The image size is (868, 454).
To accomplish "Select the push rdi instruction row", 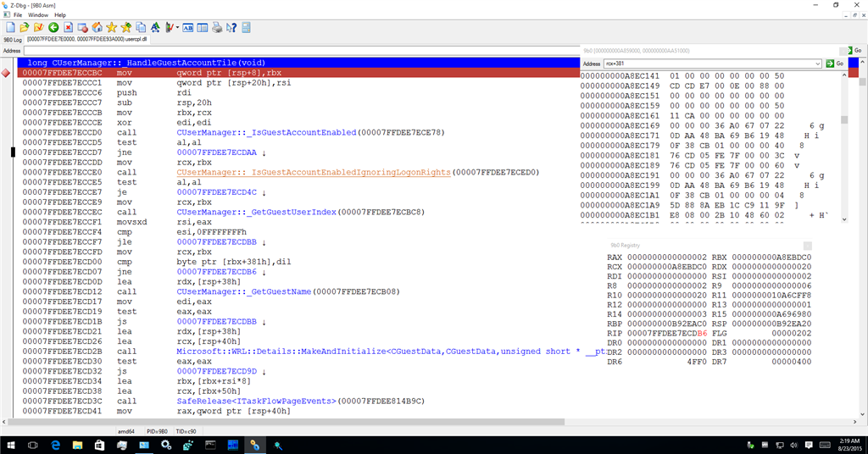I will [299, 93].
